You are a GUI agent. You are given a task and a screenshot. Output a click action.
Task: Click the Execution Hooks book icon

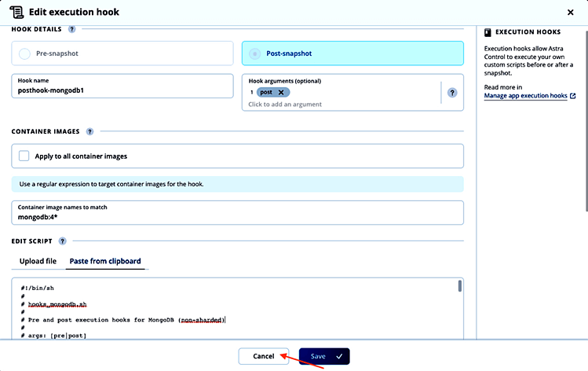click(488, 32)
